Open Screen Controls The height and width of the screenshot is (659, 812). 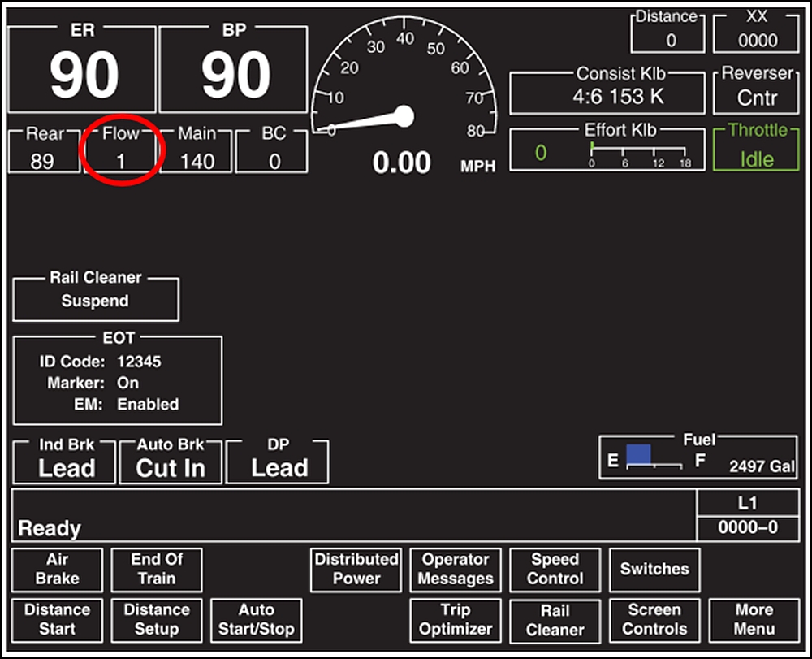(654, 619)
